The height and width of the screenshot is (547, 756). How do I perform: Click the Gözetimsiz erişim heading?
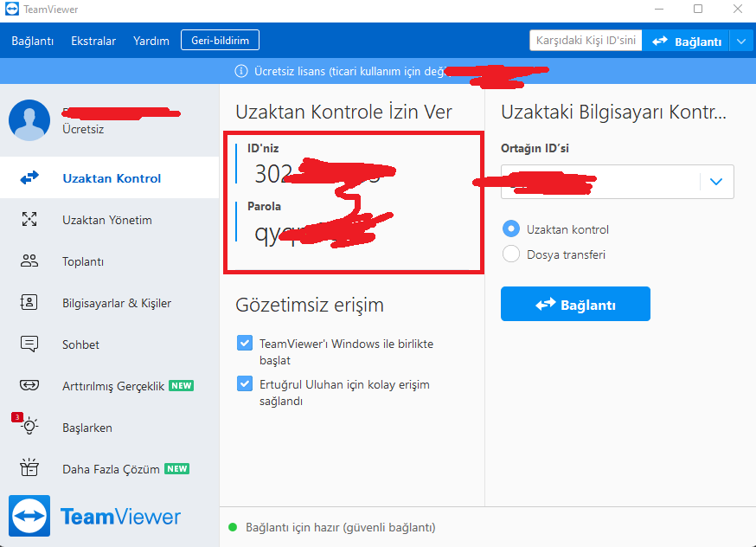click(310, 305)
